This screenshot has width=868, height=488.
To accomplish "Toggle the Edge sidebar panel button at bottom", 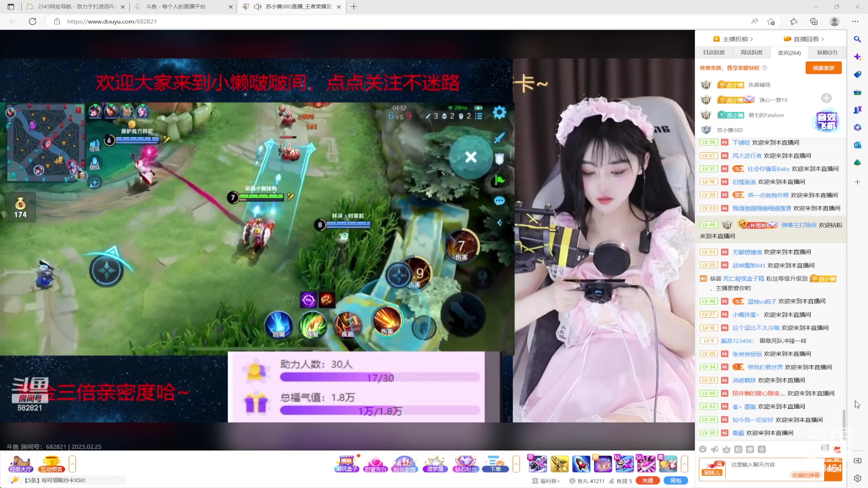I will tap(857, 460).
